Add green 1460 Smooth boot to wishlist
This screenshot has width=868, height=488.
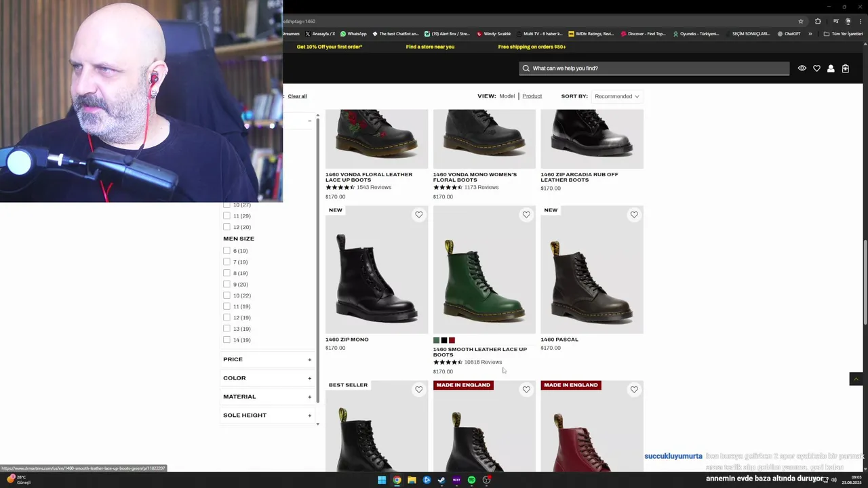coord(526,215)
